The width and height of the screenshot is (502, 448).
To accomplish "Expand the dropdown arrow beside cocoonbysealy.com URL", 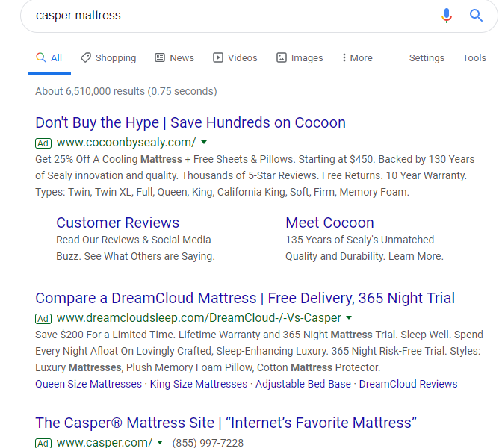I will click(x=204, y=142).
